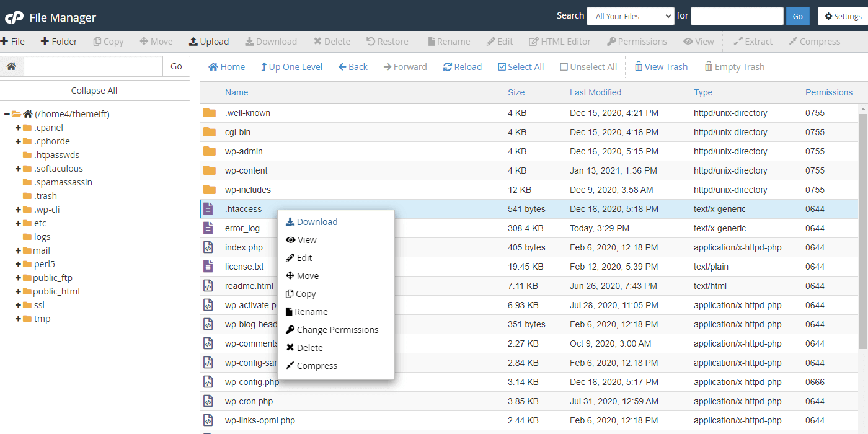This screenshot has height=434, width=868.
Task: Click the wp-cron.php file icon
Action: coord(208,401)
